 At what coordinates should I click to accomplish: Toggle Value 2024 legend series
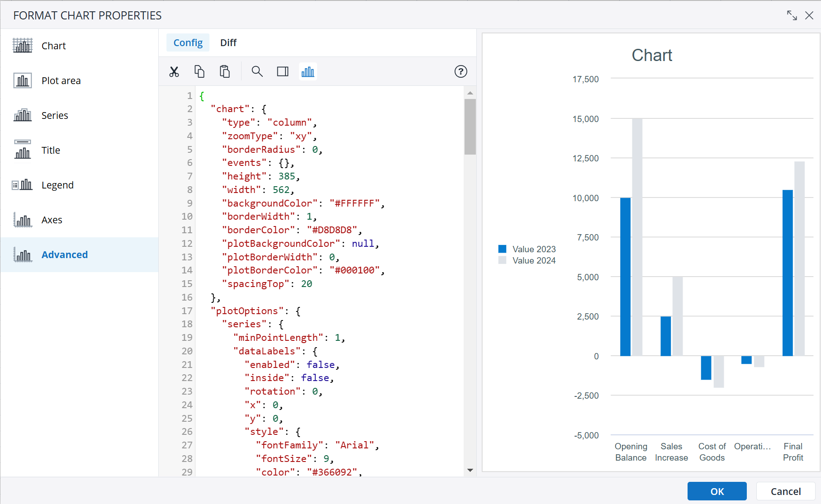point(527,260)
